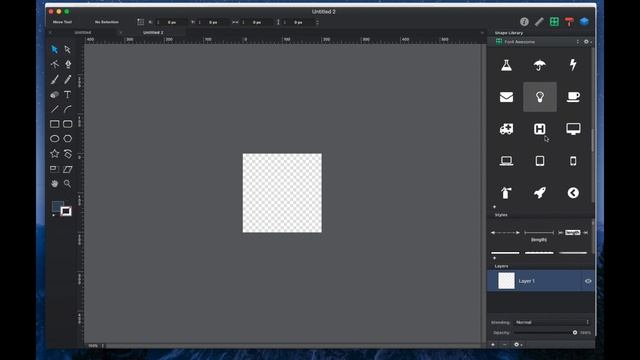Select the Shear (parallelogram) tool

68,169
